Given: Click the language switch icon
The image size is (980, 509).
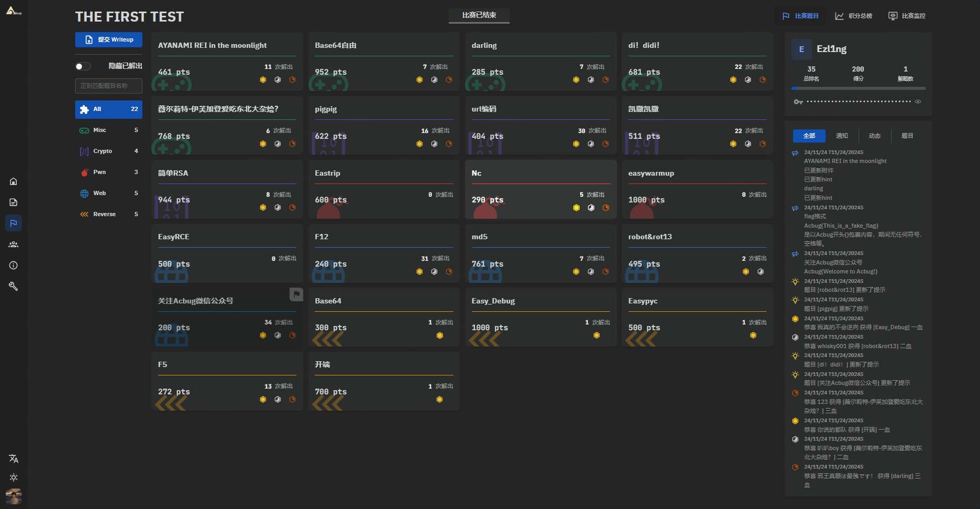Looking at the screenshot, I should 14,459.
